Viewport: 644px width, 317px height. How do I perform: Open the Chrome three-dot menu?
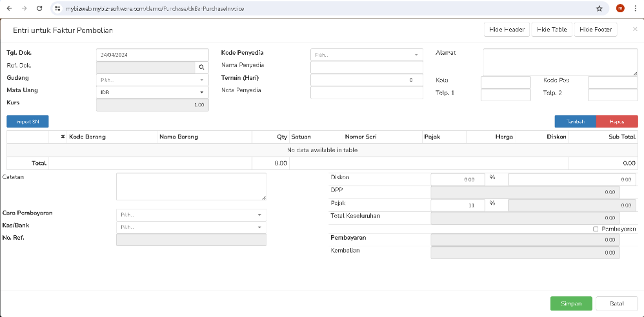[x=635, y=8]
